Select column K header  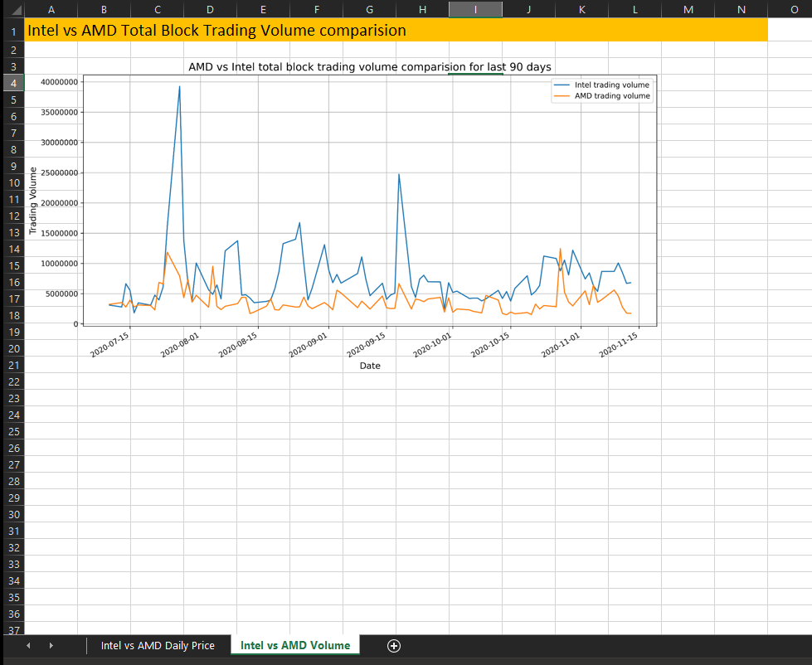click(x=581, y=9)
